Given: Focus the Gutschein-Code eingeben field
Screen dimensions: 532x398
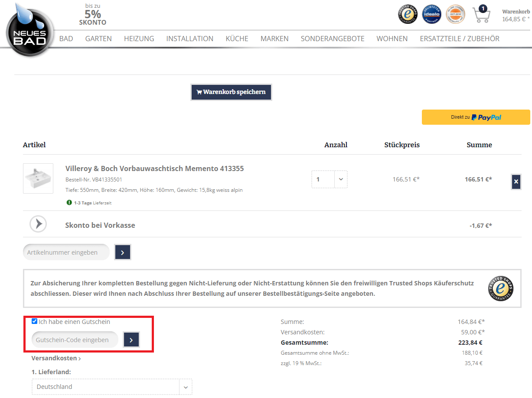Looking at the screenshot, I should coord(75,340).
